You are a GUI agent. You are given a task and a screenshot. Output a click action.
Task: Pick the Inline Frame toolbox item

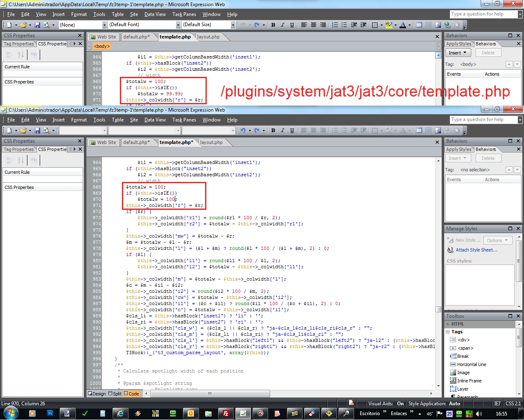[469, 381]
